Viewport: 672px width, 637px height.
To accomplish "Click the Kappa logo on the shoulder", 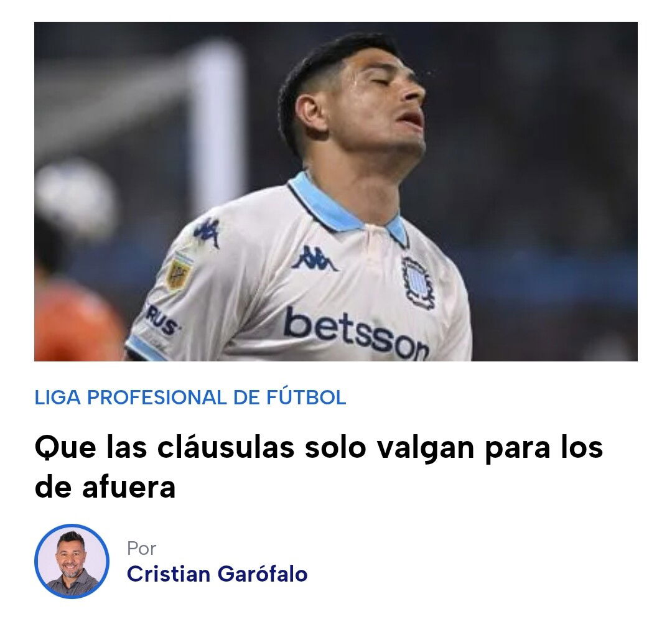I will point(207,232).
